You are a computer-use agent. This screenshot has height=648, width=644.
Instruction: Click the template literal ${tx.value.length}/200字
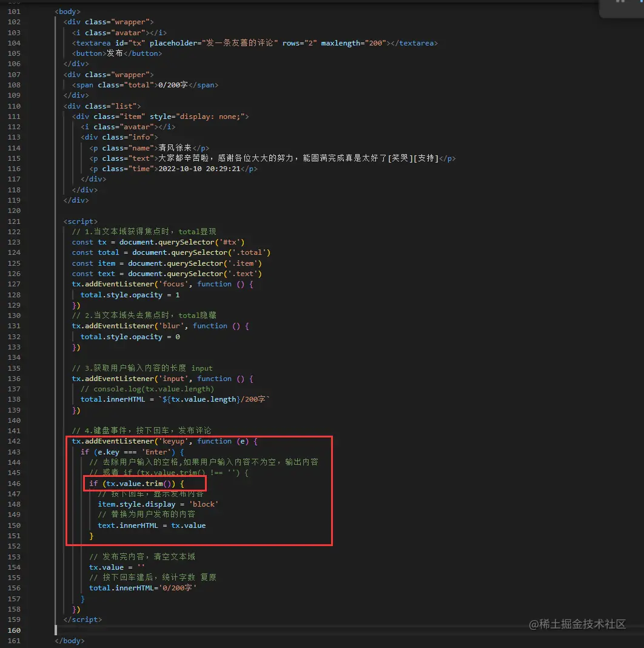coord(214,399)
